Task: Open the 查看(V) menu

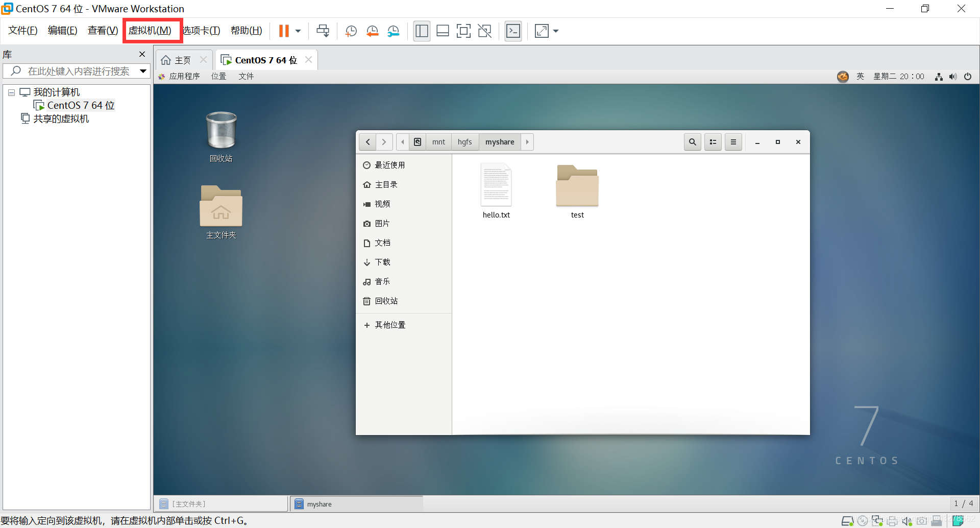Action: tap(103, 31)
